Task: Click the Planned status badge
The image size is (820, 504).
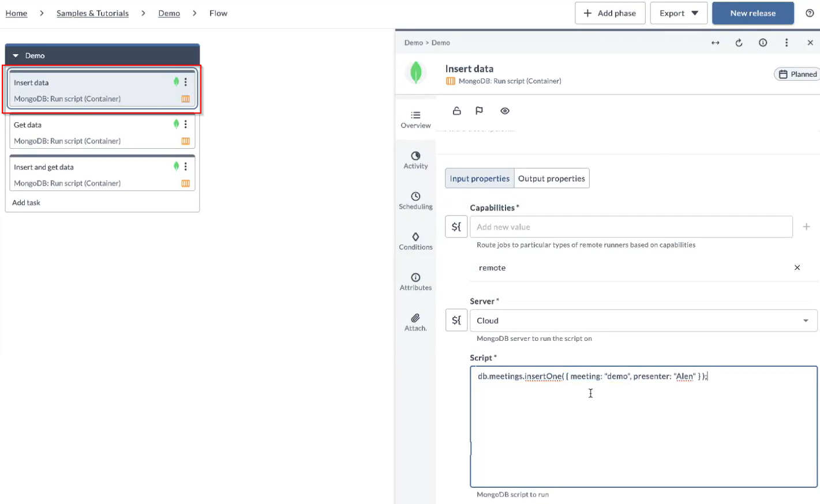Action: 797,74
